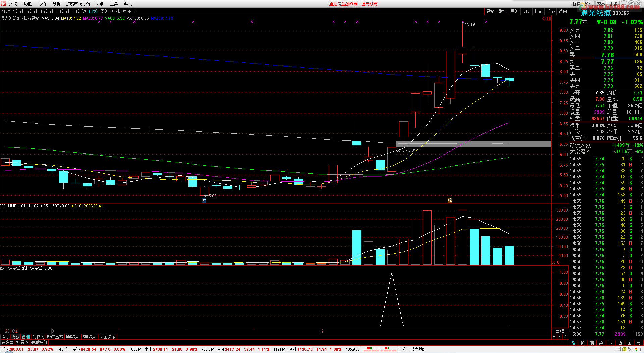Click the red split-window icon
The height and width of the screenshot is (353, 644).
[549, 19]
